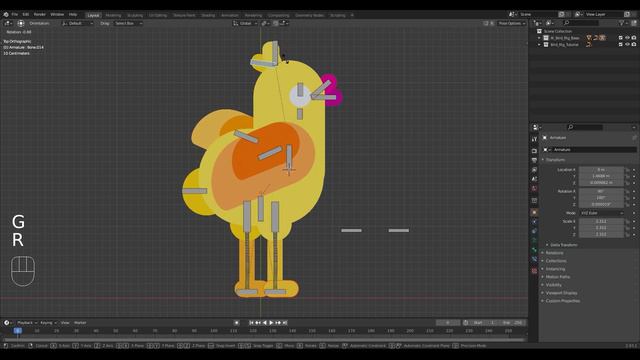The width and height of the screenshot is (640, 360).
Task: Open the World properties tab
Action: click(534, 189)
